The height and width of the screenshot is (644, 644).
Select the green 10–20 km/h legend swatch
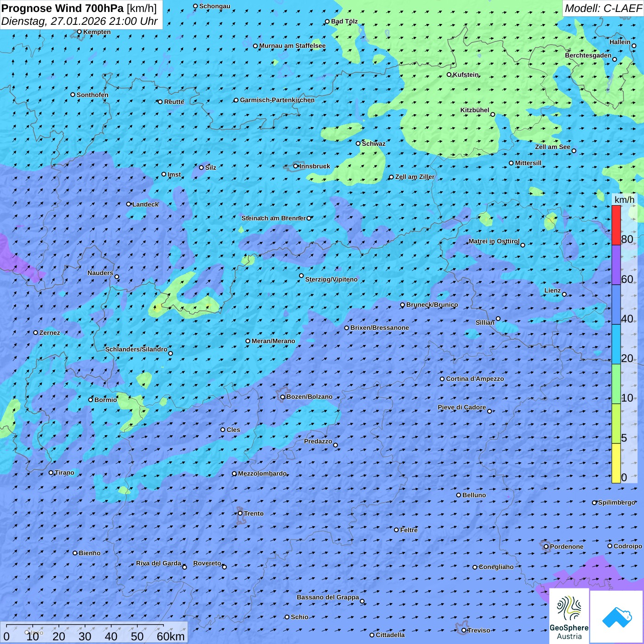pos(616,384)
